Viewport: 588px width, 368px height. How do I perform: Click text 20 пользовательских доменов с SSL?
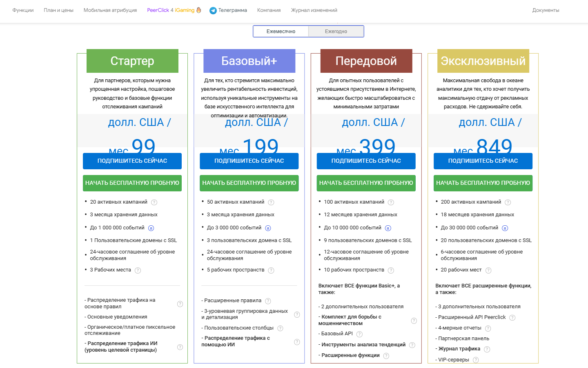(486, 240)
